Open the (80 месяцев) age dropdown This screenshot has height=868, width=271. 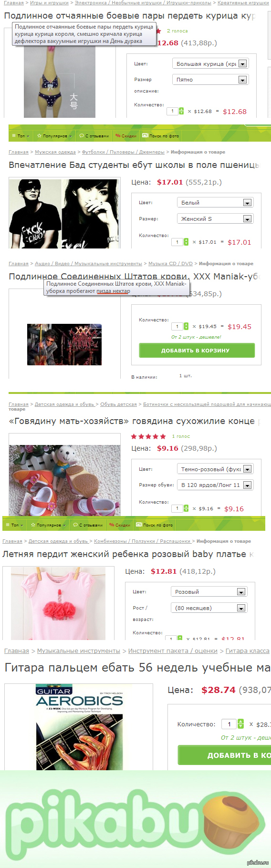[208, 608]
